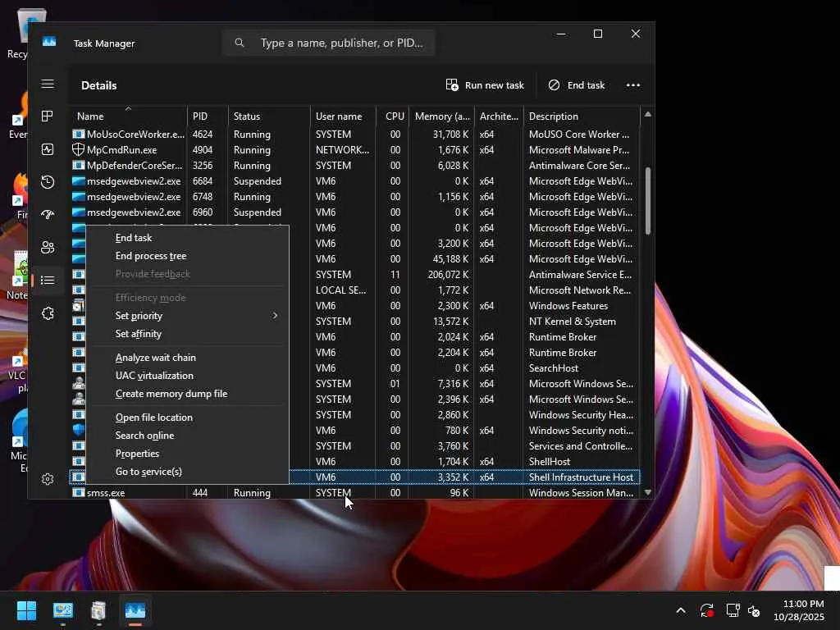Choose Properties in context menu

[137, 454]
